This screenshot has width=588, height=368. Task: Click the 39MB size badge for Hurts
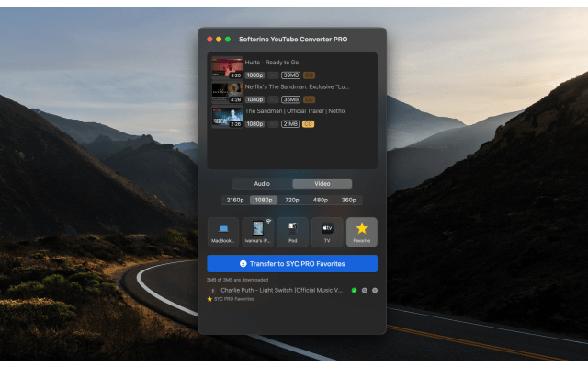pos(290,75)
